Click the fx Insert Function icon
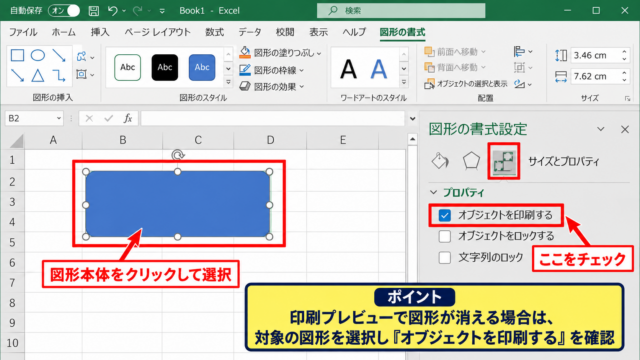Image resolution: width=640 pixels, height=360 pixels. tap(128, 118)
